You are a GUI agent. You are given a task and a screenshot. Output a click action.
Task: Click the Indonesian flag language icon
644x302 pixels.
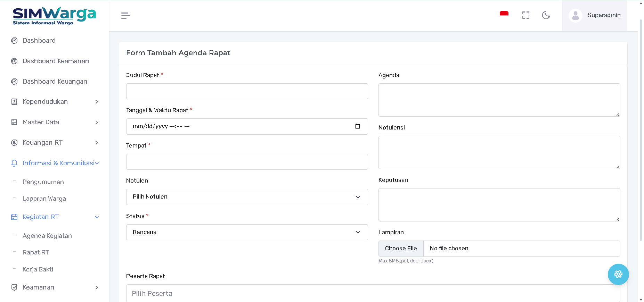[x=504, y=15]
